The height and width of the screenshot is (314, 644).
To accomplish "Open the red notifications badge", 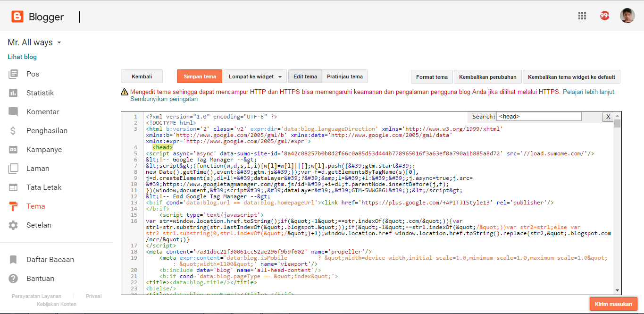I will tap(604, 16).
